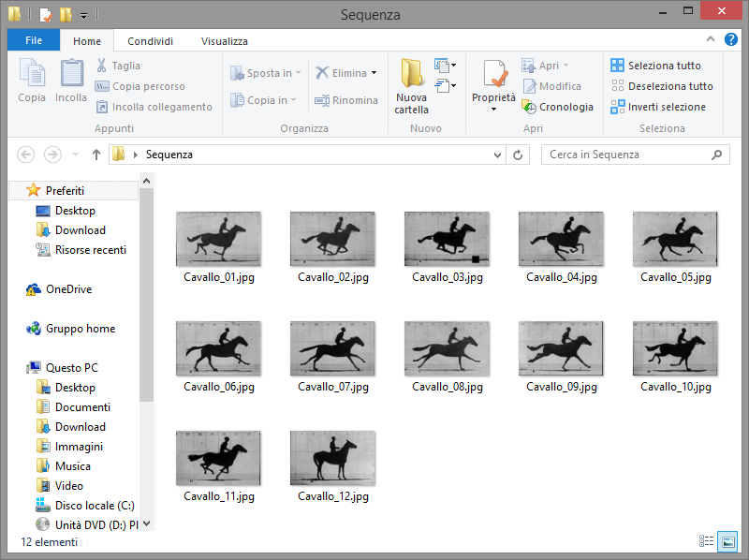Open the address bar history dropdown
Screen dimensions: 749x560
click(x=497, y=155)
